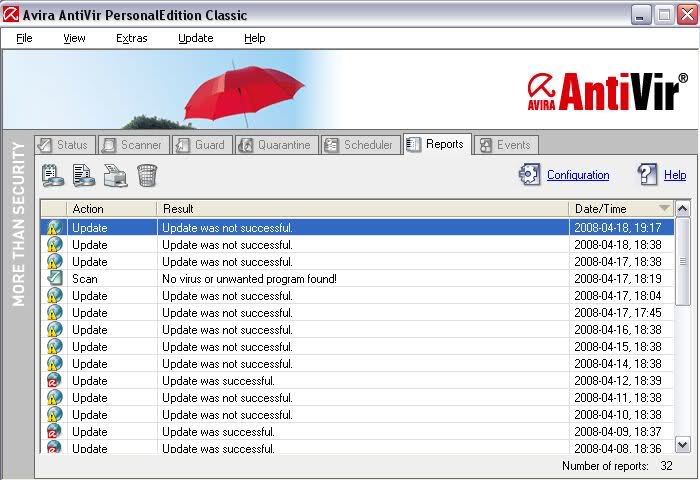Click the Configuration gear icon
This screenshot has width=700, height=480.
[529, 175]
